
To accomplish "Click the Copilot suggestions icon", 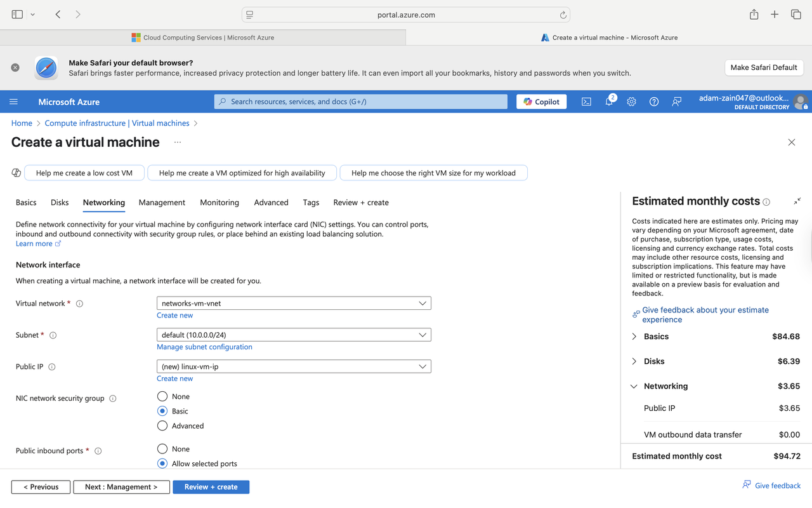I will [16, 173].
